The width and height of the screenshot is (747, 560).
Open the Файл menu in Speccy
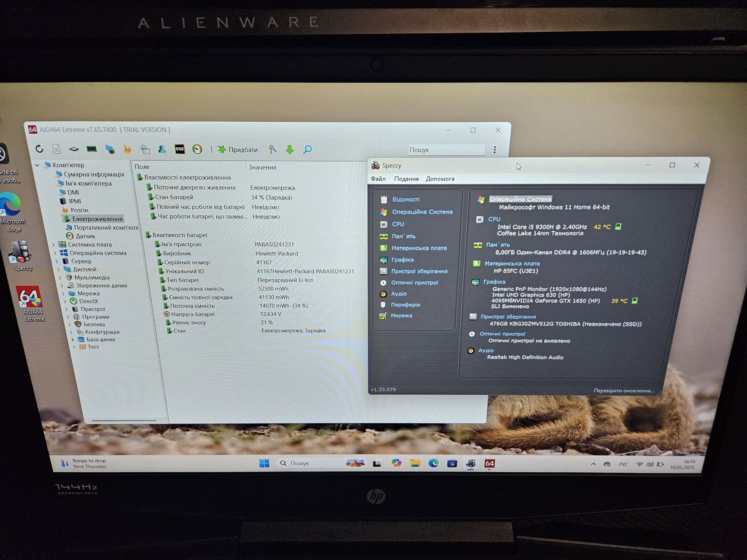[x=378, y=179]
